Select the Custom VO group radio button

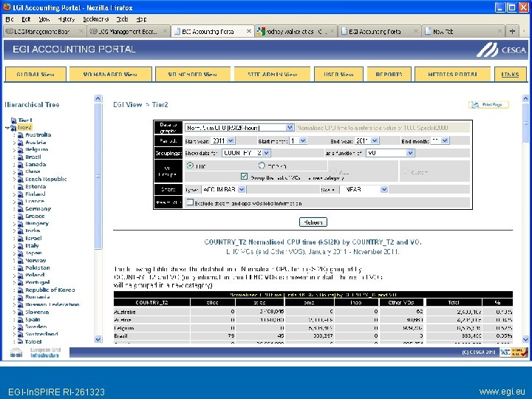click(x=405, y=171)
